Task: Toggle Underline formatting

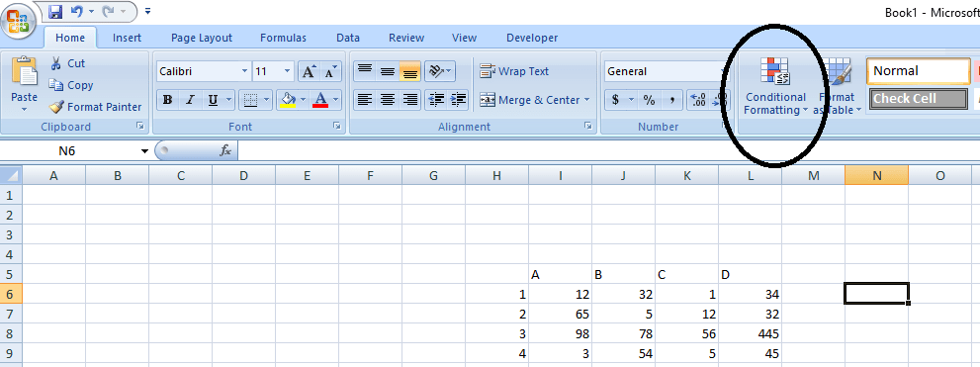Action: (213, 99)
